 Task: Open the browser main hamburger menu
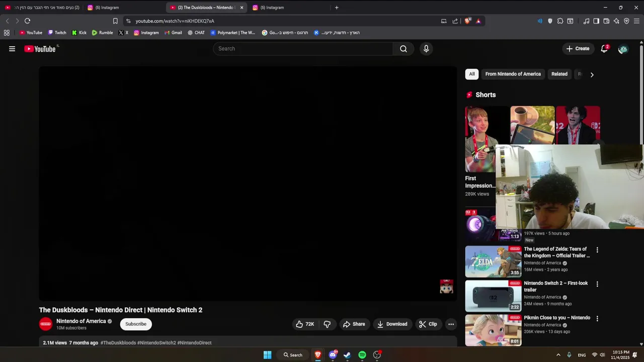click(x=636, y=21)
